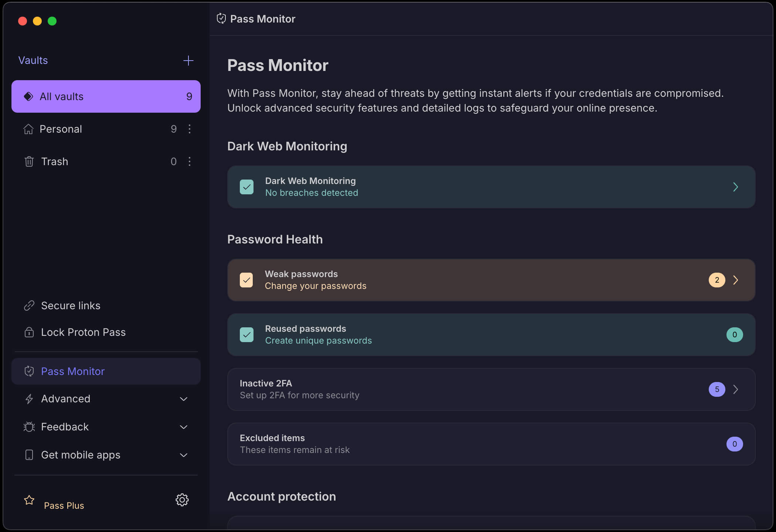Click the Lock Proton Pass padlock icon
Image resolution: width=776 pixels, height=532 pixels.
[29, 332]
